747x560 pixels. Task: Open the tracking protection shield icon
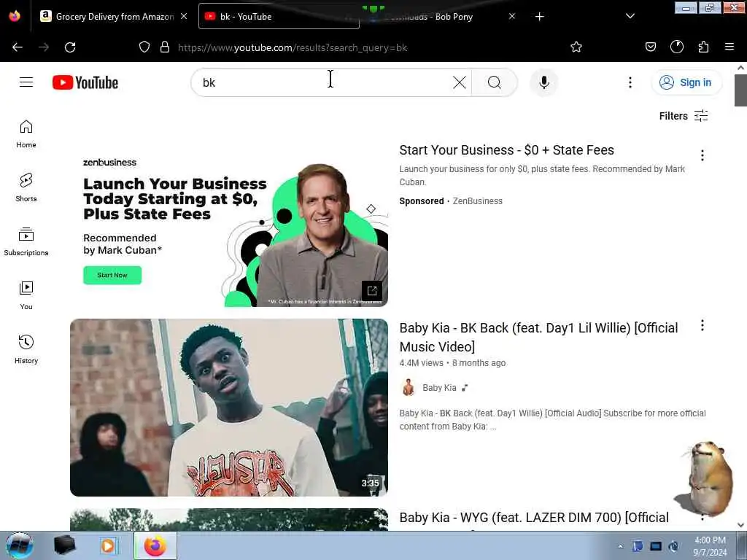click(x=144, y=47)
